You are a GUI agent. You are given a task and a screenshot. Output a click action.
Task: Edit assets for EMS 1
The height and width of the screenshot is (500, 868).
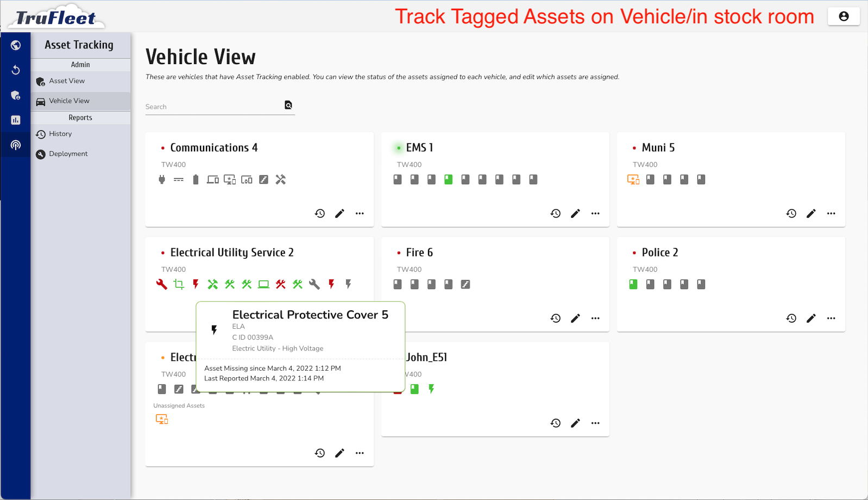click(575, 214)
